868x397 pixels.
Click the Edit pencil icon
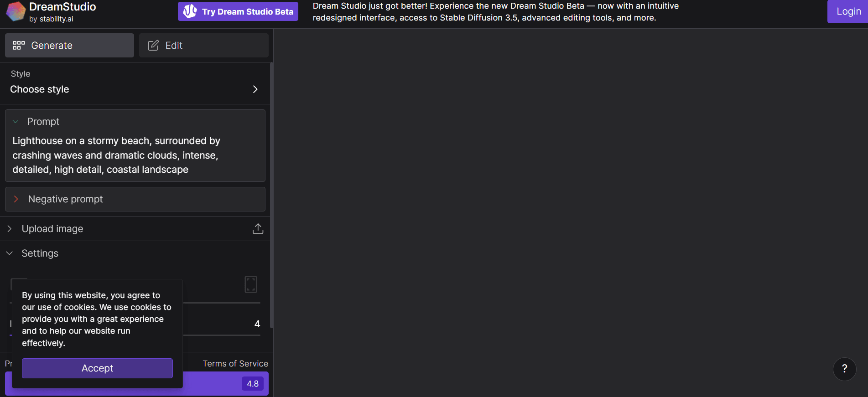(x=153, y=46)
